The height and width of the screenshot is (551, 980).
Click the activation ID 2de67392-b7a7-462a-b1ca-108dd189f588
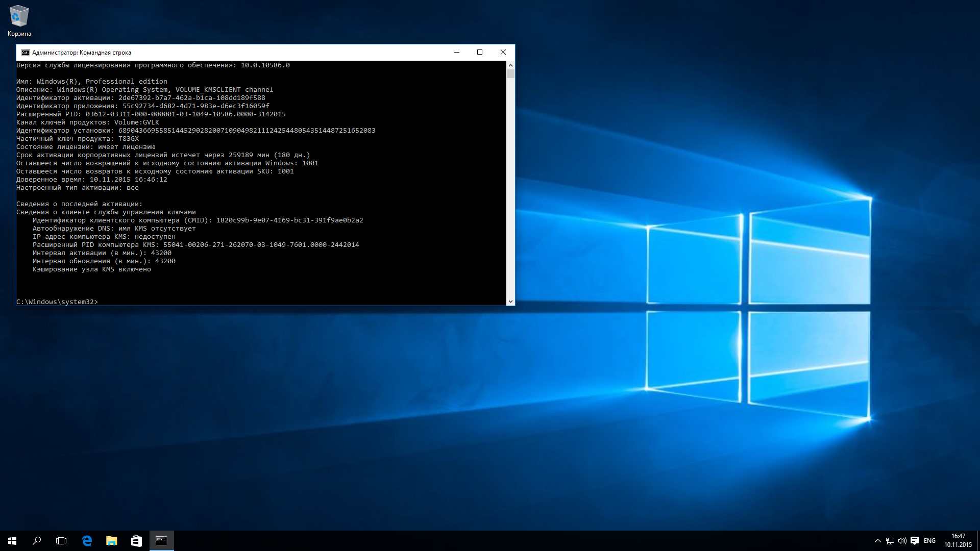[192, 98]
